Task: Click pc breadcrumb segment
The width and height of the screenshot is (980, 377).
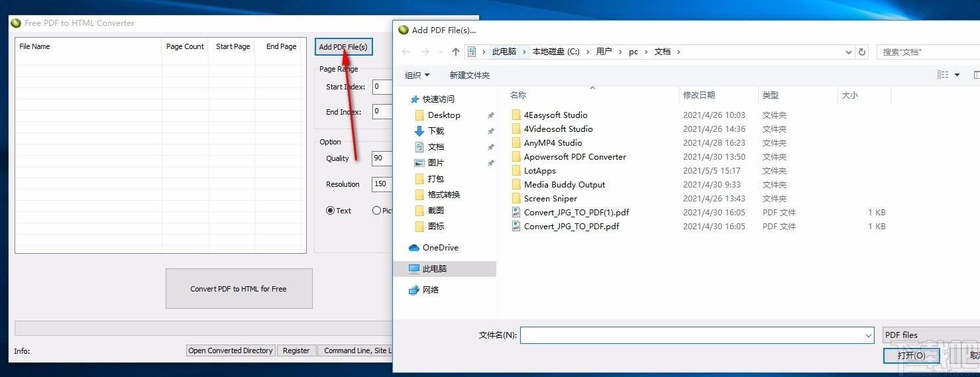Action: click(633, 52)
